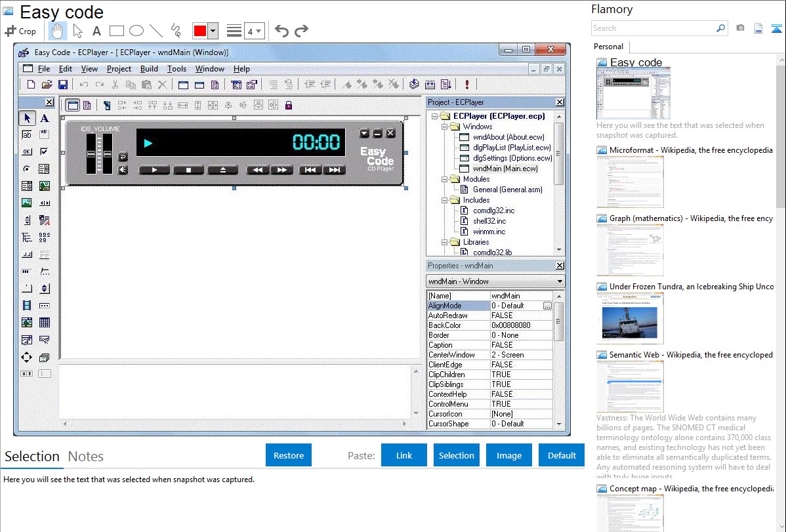Click the Image paste button
The width and height of the screenshot is (786, 532).
point(509,455)
